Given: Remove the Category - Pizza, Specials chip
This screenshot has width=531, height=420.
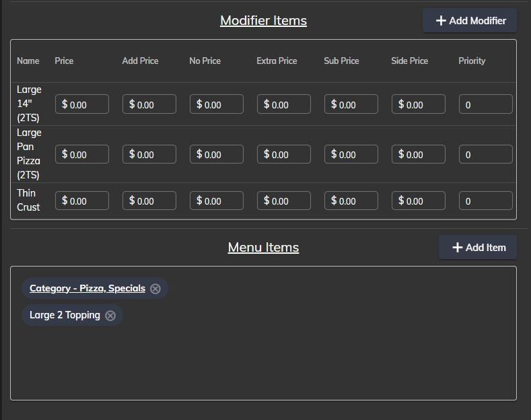Looking at the screenshot, I should [155, 289].
